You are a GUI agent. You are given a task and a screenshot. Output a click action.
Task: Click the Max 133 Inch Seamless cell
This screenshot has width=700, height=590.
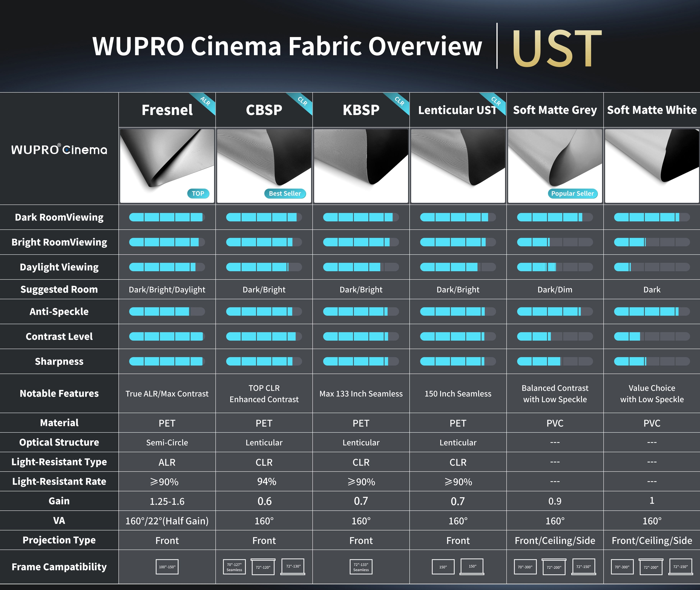tap(361, 394)
